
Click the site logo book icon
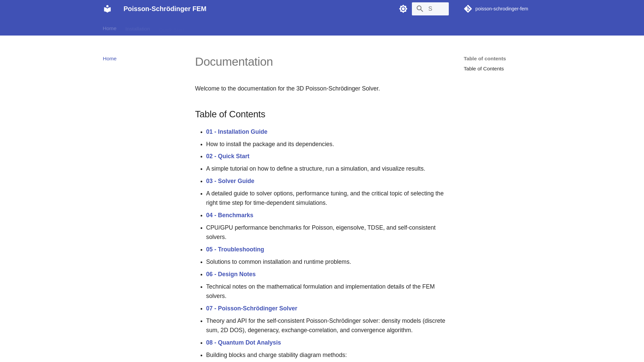107,9
